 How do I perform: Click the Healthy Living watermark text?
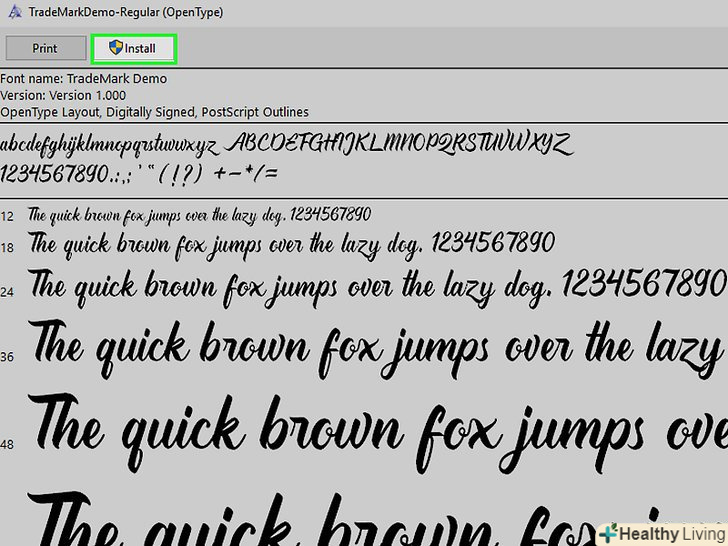671,533
